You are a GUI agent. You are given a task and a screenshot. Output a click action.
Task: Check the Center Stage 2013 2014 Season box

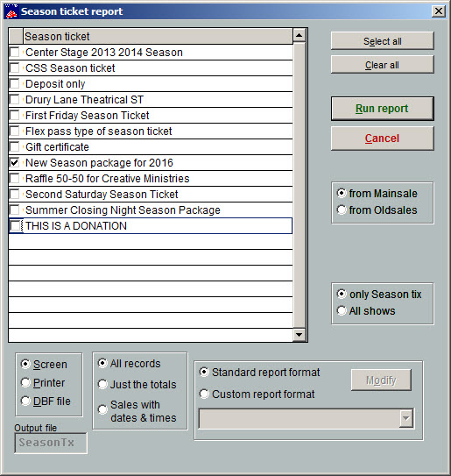[x=15, y=53]
